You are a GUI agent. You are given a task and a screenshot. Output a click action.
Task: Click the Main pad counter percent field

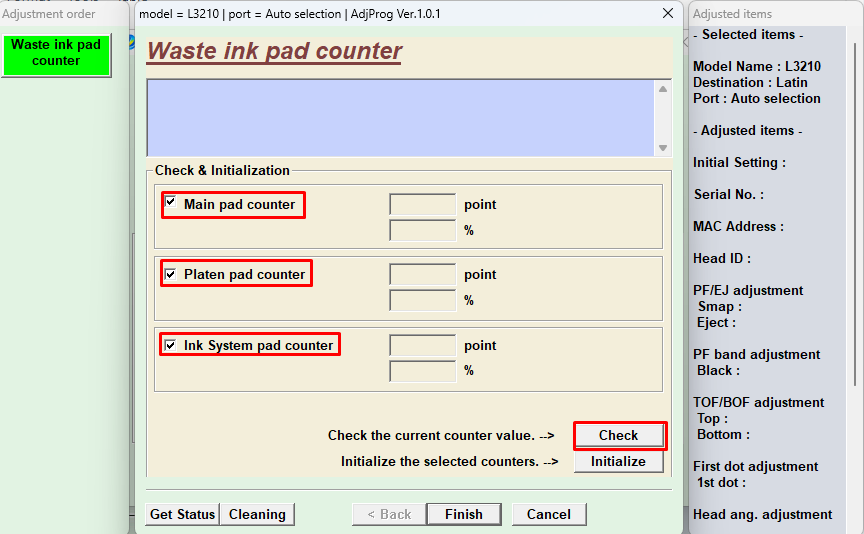coord(422,231)
